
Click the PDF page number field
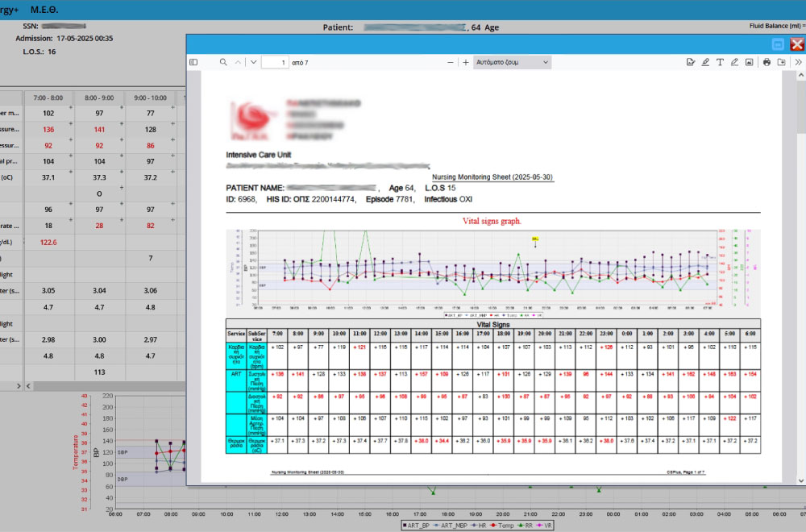[x=275, y=62]
